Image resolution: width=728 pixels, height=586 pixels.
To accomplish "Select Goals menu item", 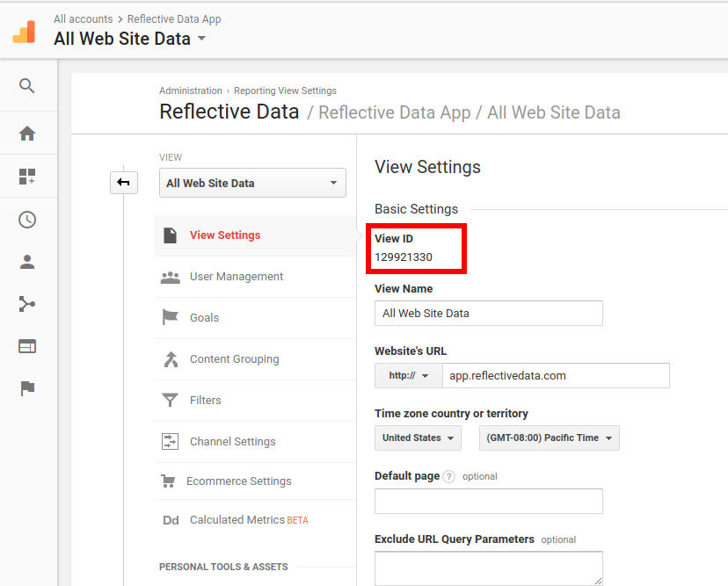I will click(255, 318).
